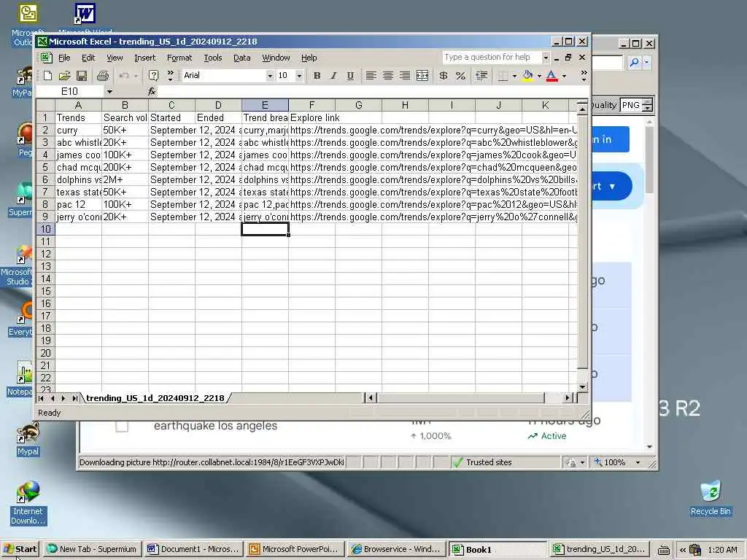Insert function using fx icon
747x560 pixels.
pos(152,91)
